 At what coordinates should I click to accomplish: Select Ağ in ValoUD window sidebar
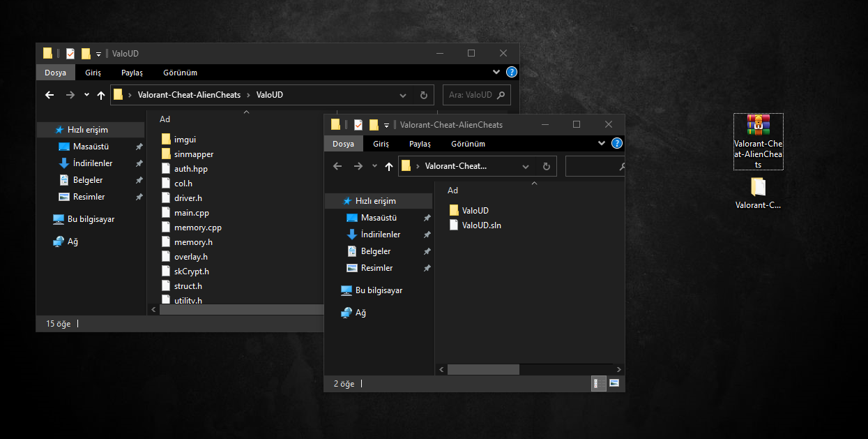coord(91,241)
